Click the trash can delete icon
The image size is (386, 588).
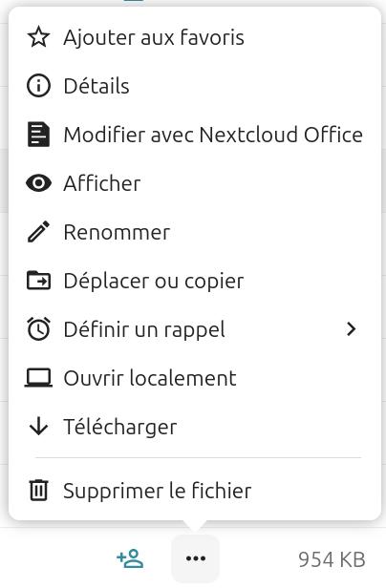tap(38, 490)
